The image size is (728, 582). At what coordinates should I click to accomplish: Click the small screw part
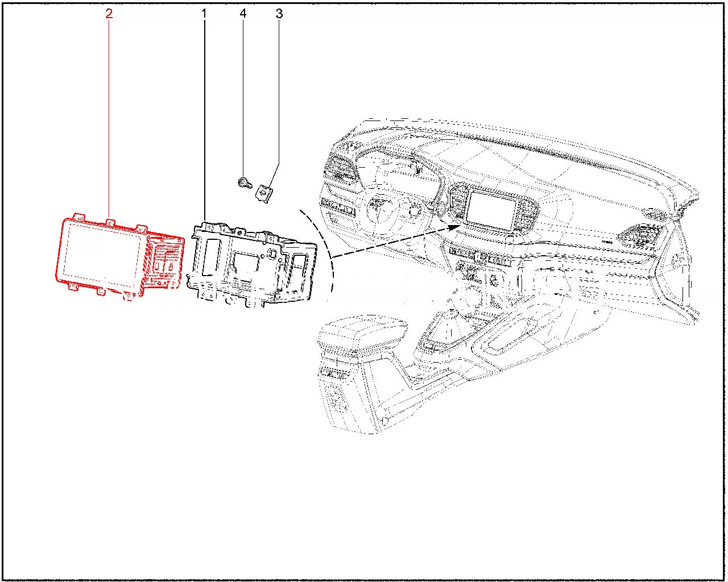click(242, 182)
